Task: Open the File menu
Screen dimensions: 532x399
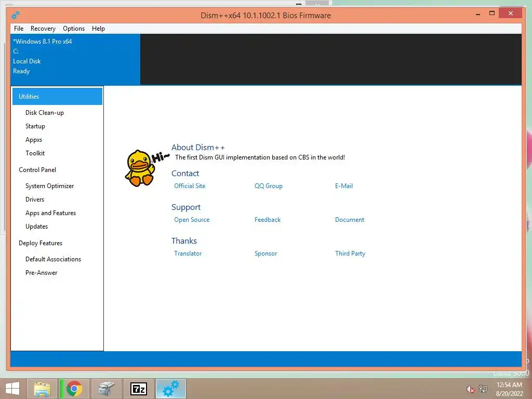Action: pyautogui.click(x=19, y=29)
